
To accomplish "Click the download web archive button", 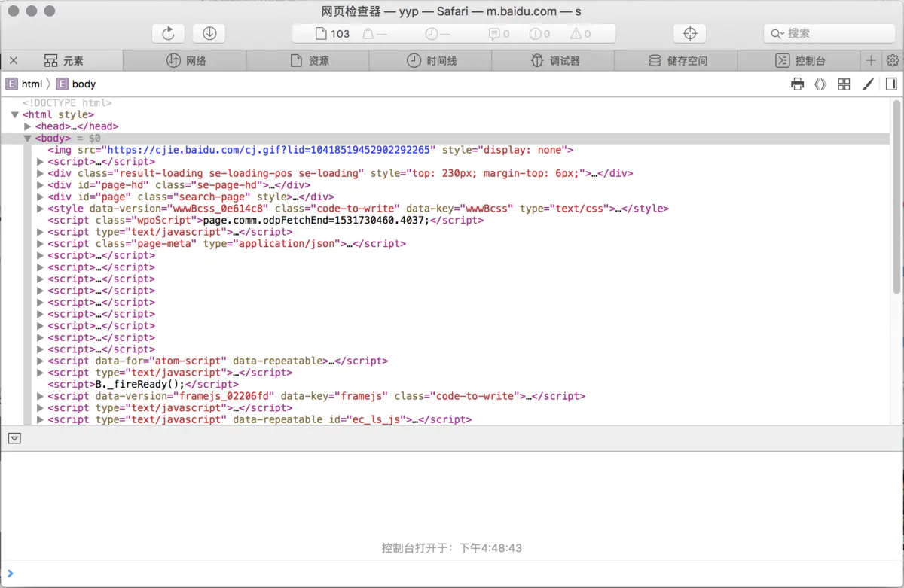I will tap(209, 33).
